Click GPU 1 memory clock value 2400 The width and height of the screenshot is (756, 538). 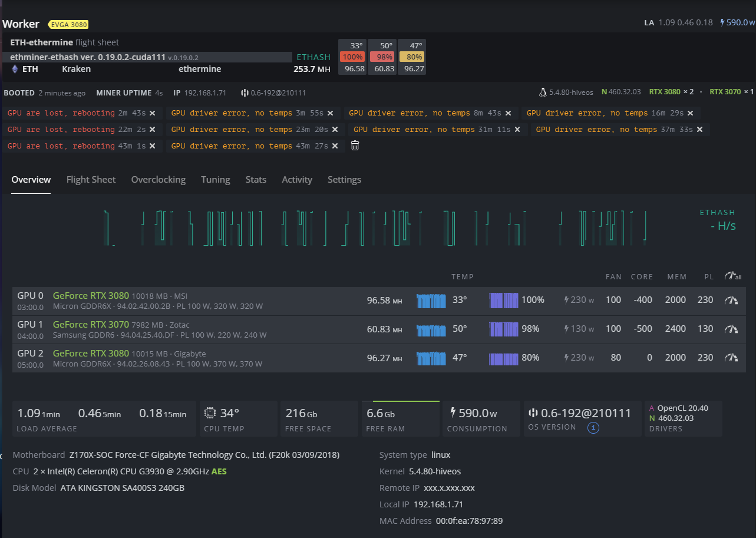click(x=675, y=329)
